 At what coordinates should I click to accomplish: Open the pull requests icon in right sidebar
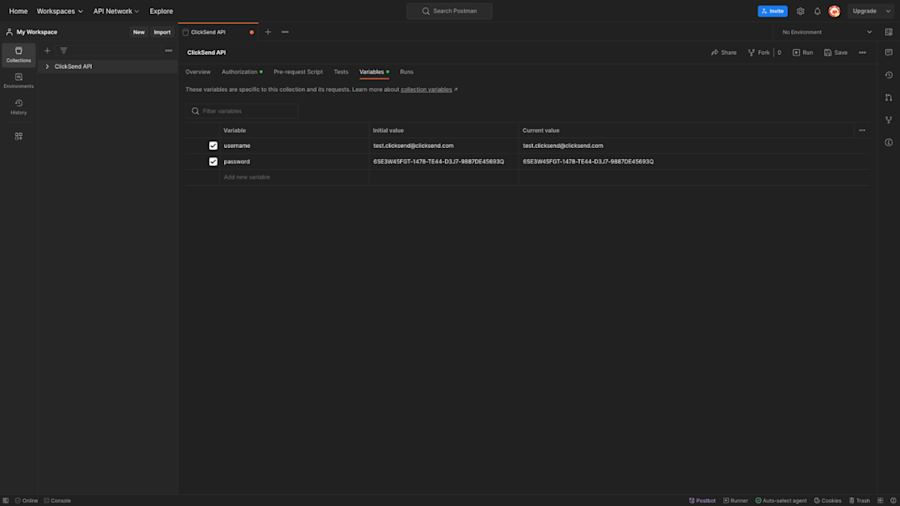tap(889, 98)
